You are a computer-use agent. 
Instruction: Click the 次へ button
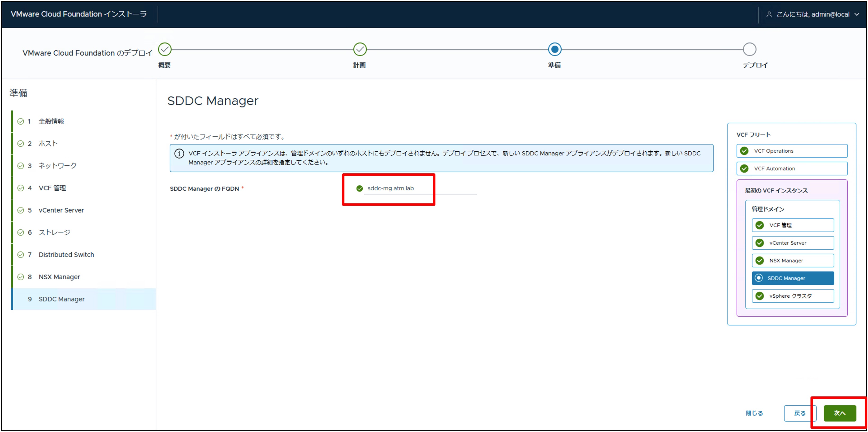point(840,413)
